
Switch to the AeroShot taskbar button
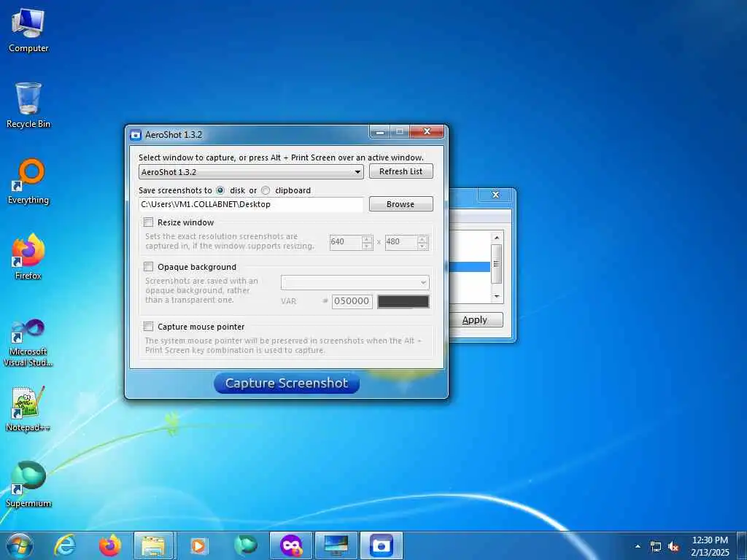pyautogui.click(x=381, y=545)
